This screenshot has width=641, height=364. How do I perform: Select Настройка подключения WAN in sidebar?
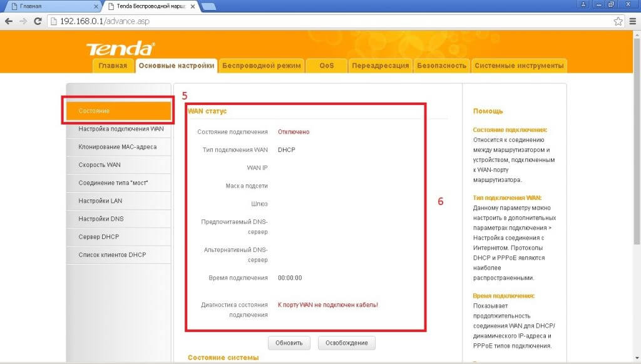point(120,129)
